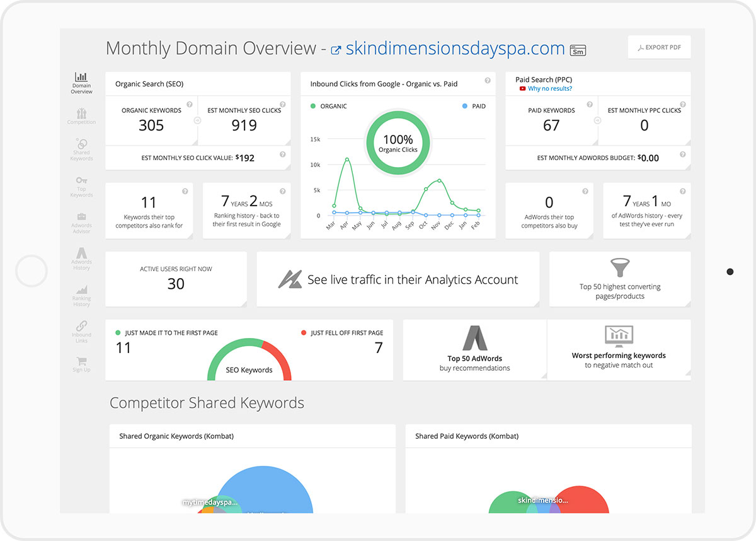
Task: Open help for the Inbound Clicks chart
Action: 488,81
